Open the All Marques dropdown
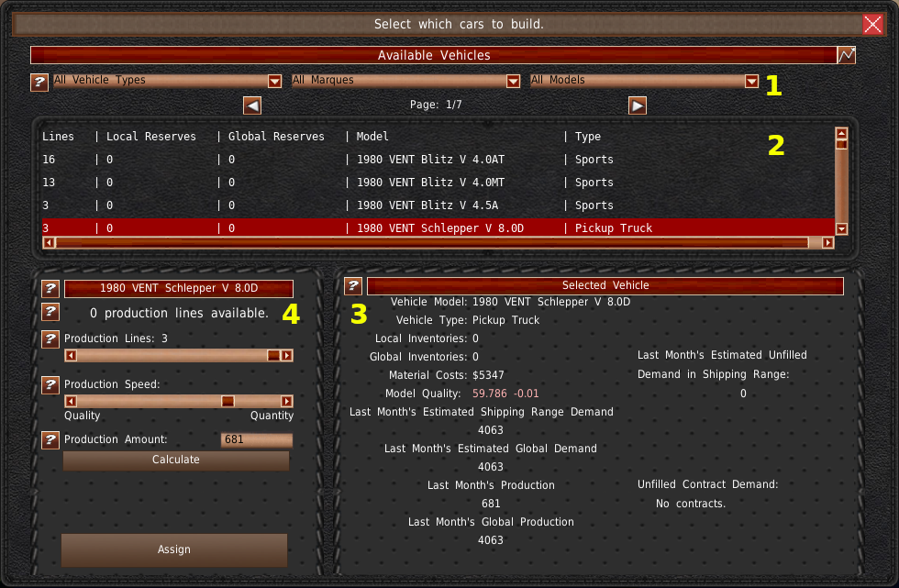 [513, 81]
